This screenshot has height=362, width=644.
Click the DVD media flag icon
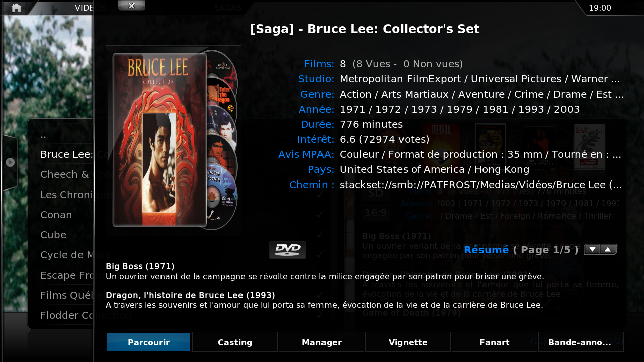(287, 250)
